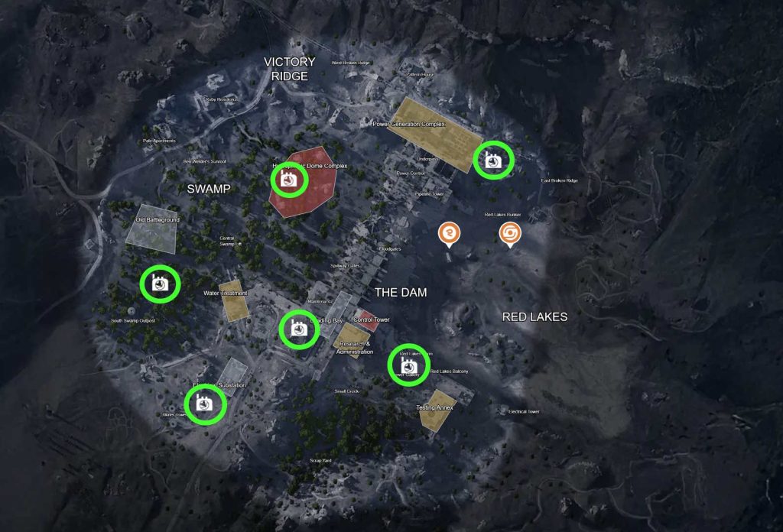Click the station icon on Hydroponic Dome Complex
Image resolution: width=783 pixels, height=532 pixels.
pos(288,179)
